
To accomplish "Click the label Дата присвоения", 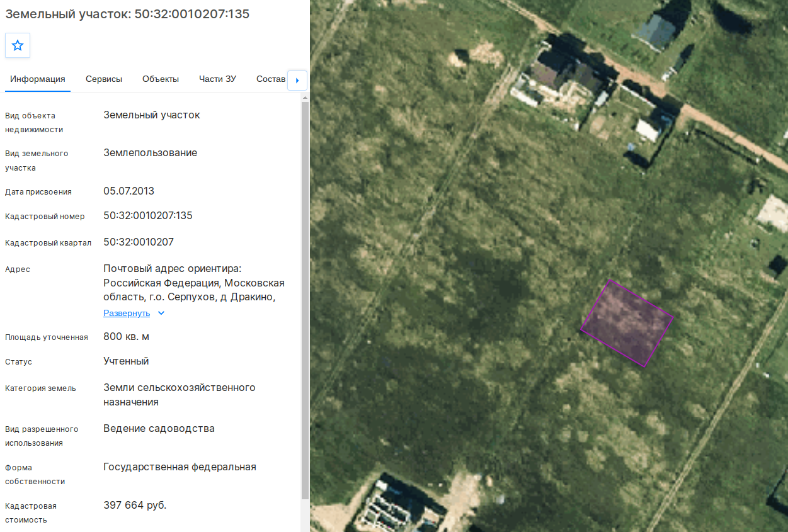I will tap(38, 192).
